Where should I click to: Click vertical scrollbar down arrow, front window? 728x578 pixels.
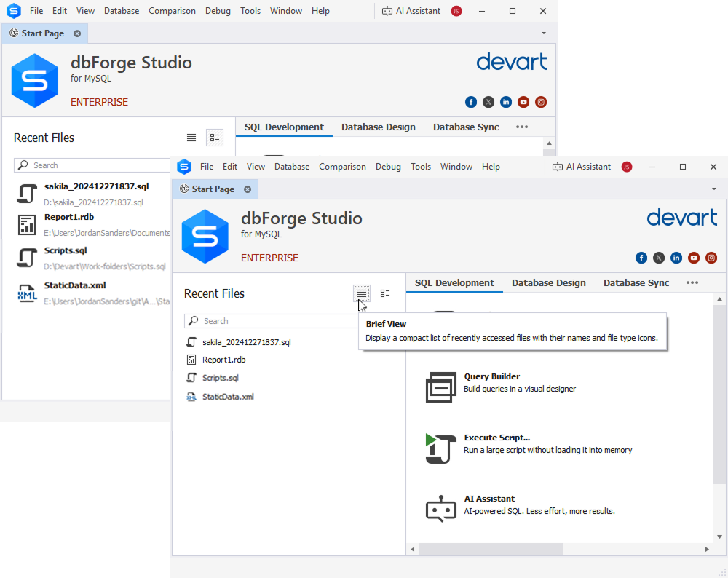click(x=720, y=537)
